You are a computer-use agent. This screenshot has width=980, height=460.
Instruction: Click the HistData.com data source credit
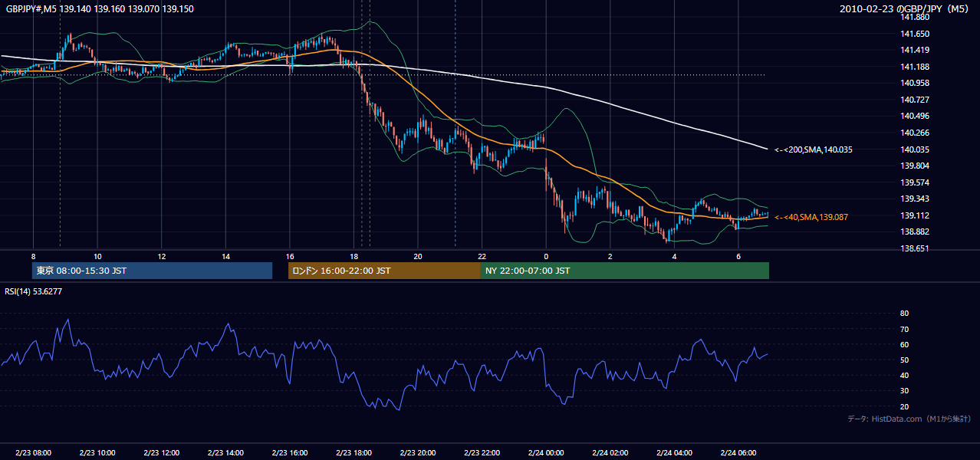click(x=909, y=419)
